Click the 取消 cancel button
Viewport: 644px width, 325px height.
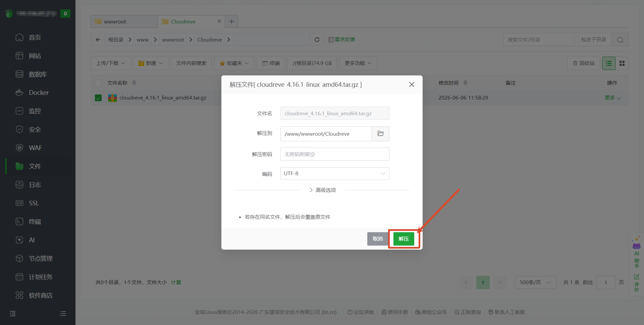click(x=378, y=239)
